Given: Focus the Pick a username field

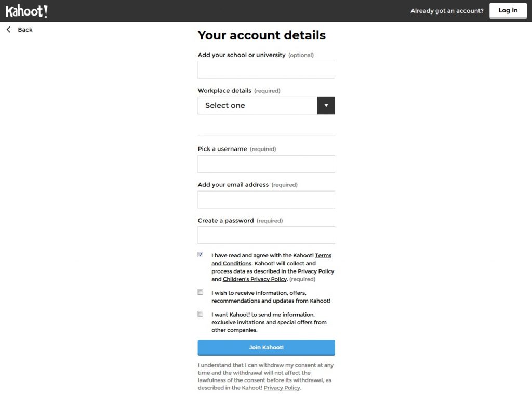Looking at the screenshot, I should click(x=266, y=164).
